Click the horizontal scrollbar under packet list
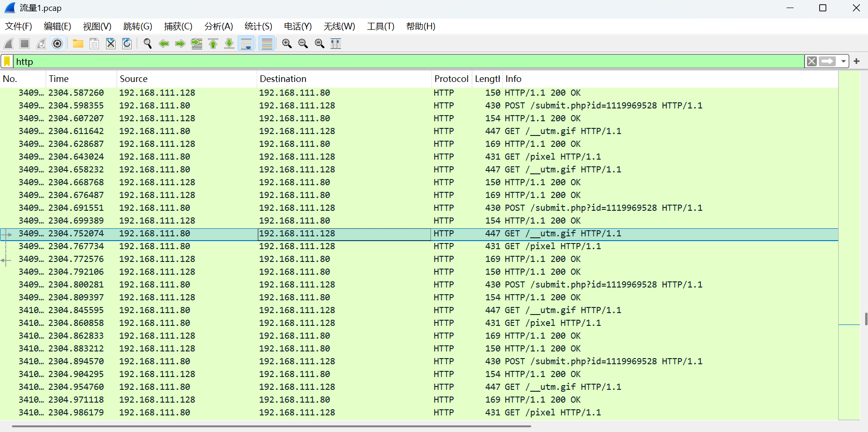This screenshot has height=432, width=868. (x=271, y=426)
